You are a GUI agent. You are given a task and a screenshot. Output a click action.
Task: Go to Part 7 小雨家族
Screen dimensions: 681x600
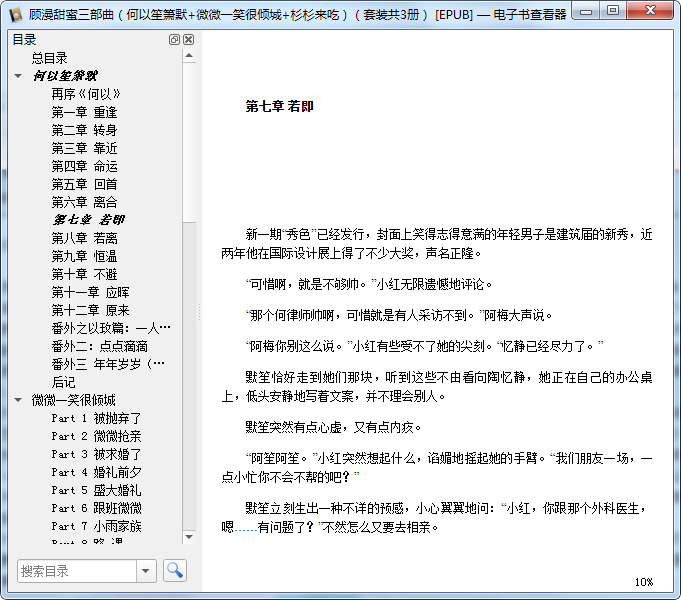coord(96,526)
